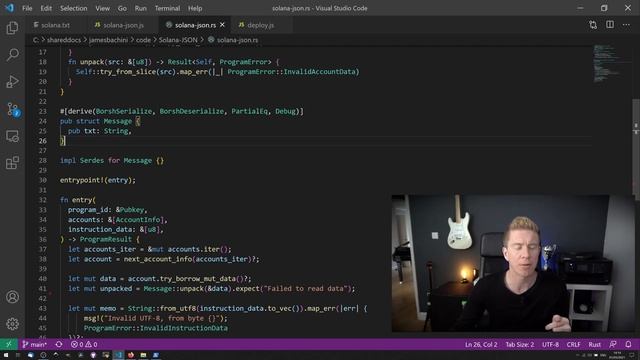Viewport: 640px width, 360px height.
Task: Open the editor More Actions ellipsis
Action: (626, 25)
